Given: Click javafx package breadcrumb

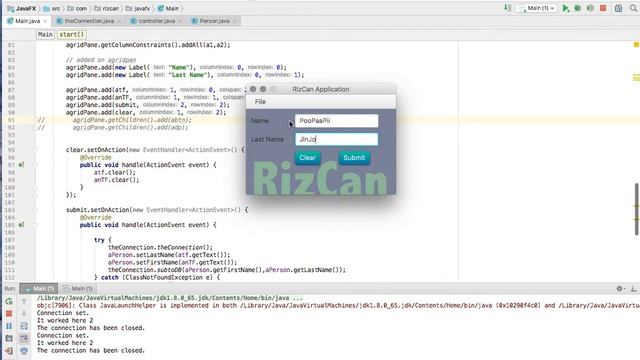Looking at the screenshot, I should tap(138, 8).
